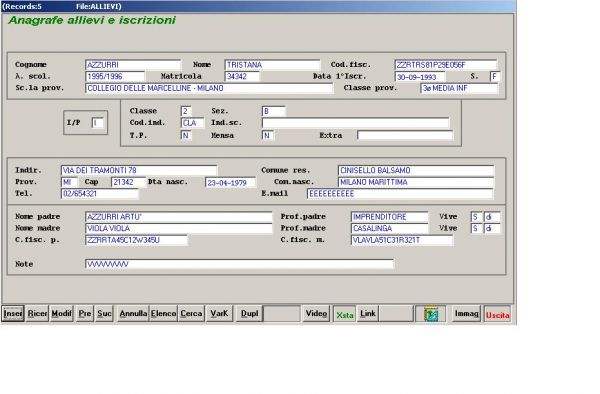Click the Inser button

click(x=13, y=314)
